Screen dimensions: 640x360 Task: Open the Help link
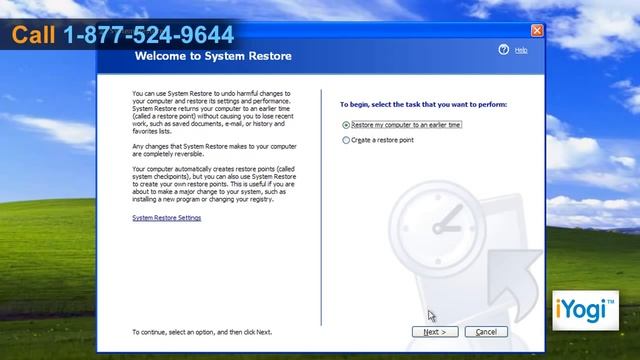[x=521, y=50]
